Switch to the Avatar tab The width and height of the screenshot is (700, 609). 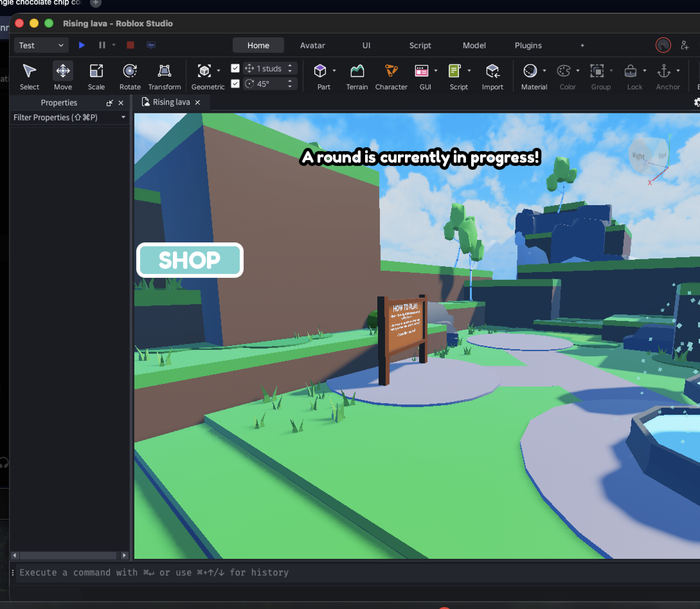312,45
